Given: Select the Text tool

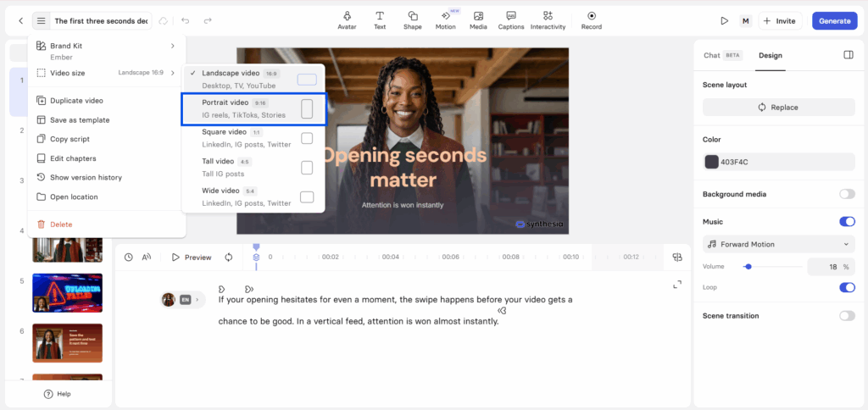Looking at the screenshot, I should (380, 20).
